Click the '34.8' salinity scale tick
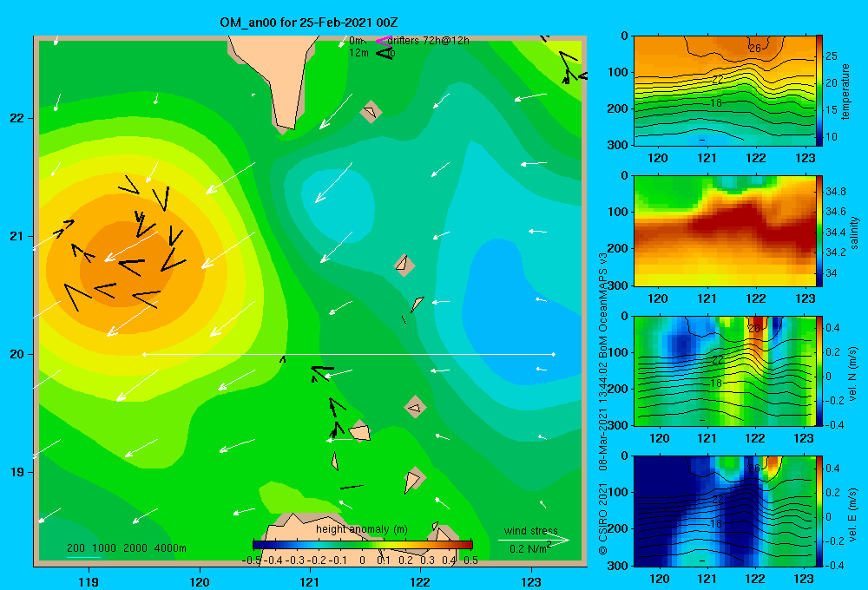This screenshot has width=868, height=590. [x=835, y=192]
